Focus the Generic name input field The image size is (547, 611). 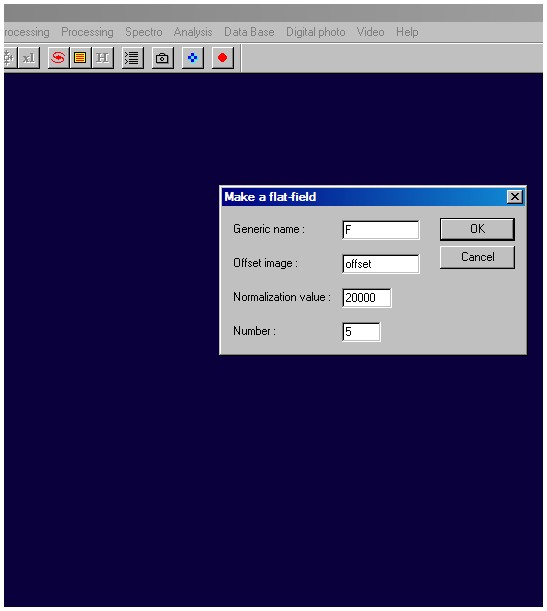coord(381,230)
